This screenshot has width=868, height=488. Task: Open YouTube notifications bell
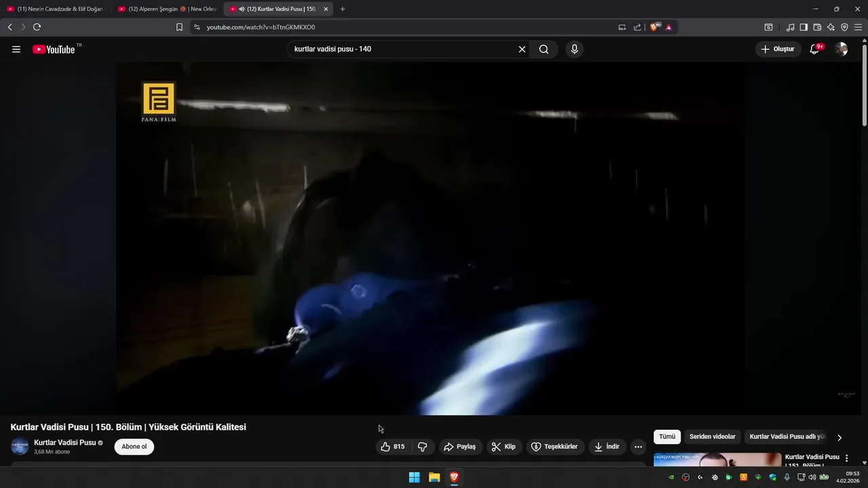point(815,49)
